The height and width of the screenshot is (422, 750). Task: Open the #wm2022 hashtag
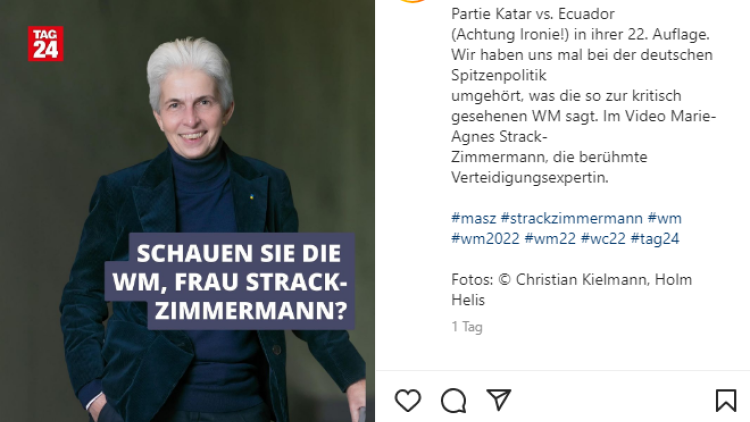pos(485,238)
